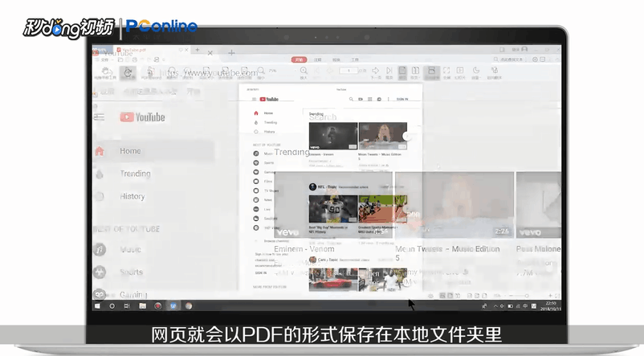Open File Explorer from the taskbar
Image resolution: width=644 pixels, height=356 pixels.
(142, 306)
